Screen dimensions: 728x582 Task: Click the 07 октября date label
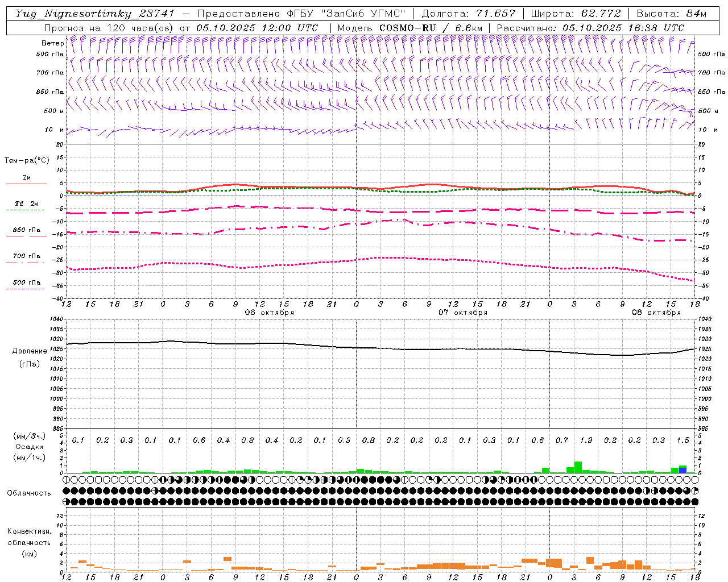click(463, 313)
